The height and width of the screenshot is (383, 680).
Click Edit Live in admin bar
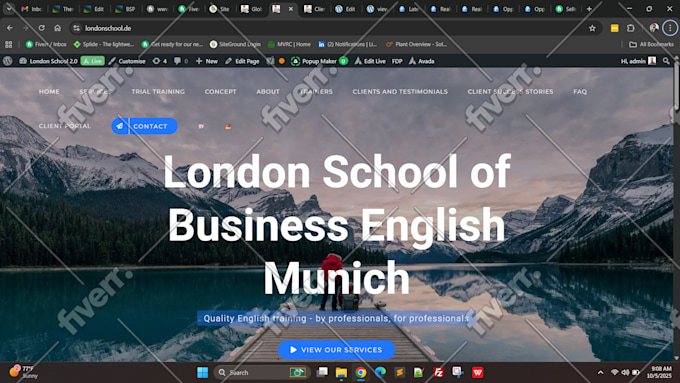click(x=370, y=61)
